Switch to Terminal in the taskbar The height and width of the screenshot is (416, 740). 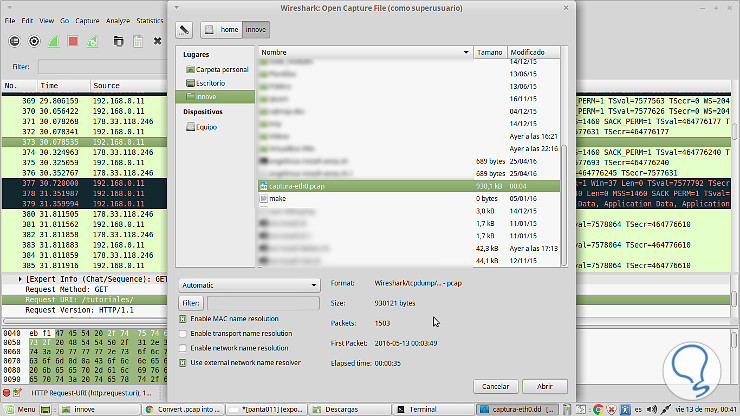432,409
